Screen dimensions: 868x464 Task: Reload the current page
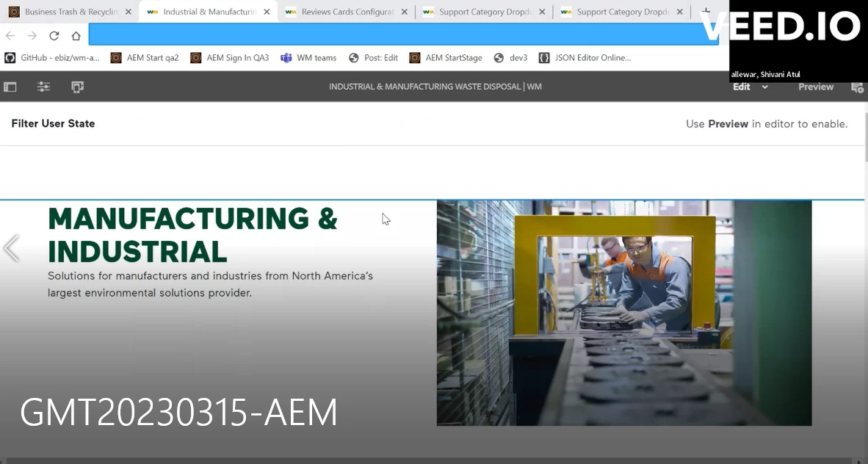tap(54, 35)
